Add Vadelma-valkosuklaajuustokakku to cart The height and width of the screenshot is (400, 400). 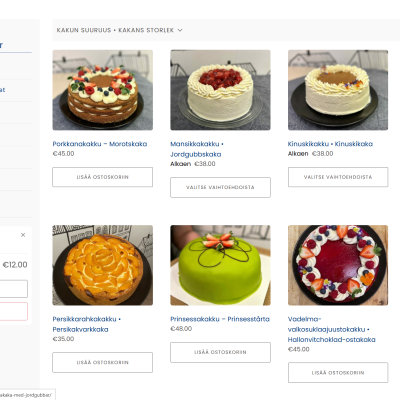[338, 373]
